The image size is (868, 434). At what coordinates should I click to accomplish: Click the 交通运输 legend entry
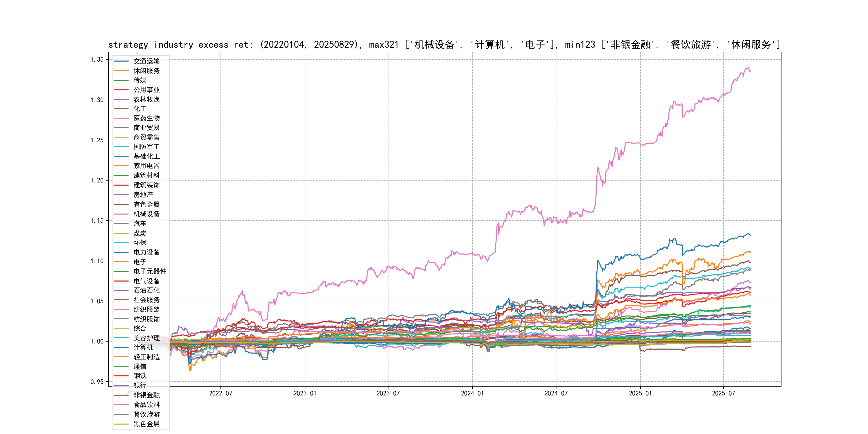(x=146, y=61)
